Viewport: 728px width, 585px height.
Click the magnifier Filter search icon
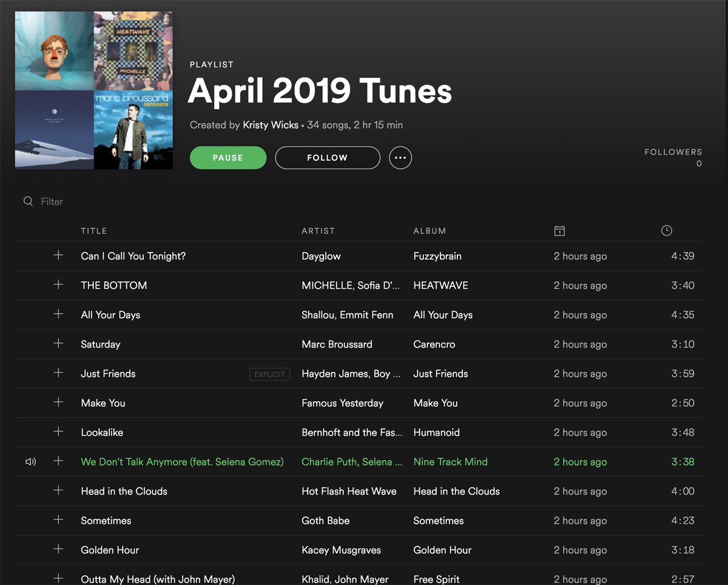pos(28,201)
